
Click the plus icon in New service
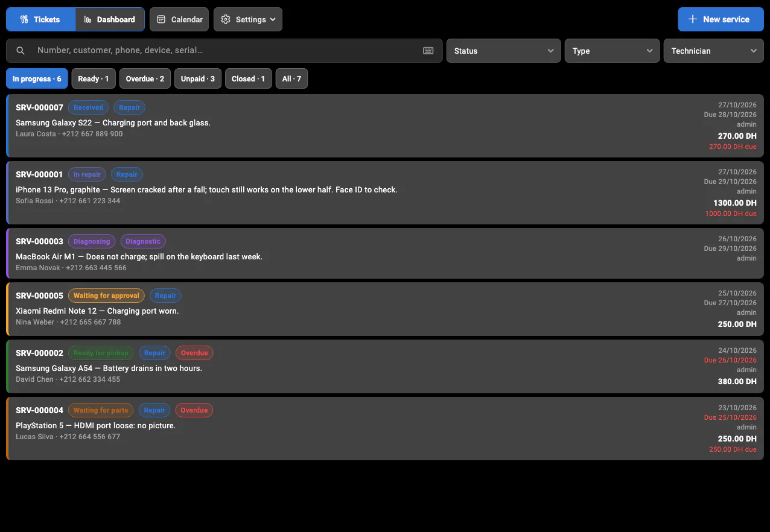693,19
